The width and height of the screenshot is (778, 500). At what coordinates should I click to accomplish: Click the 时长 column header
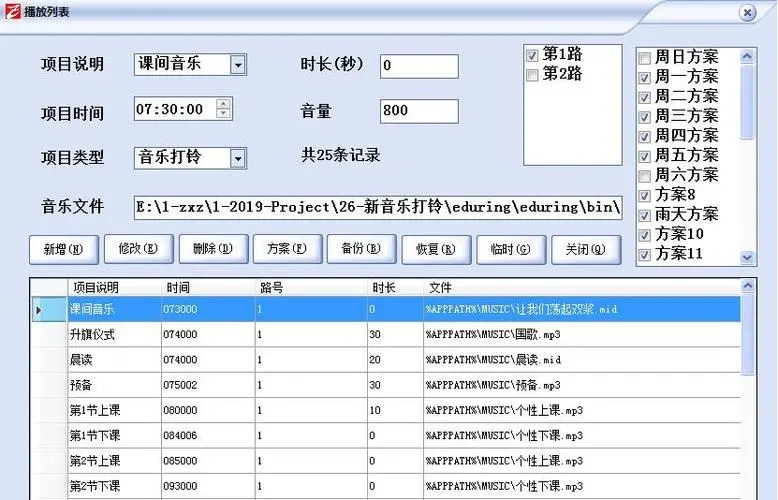pyautogui.click(x=395, y=288)
